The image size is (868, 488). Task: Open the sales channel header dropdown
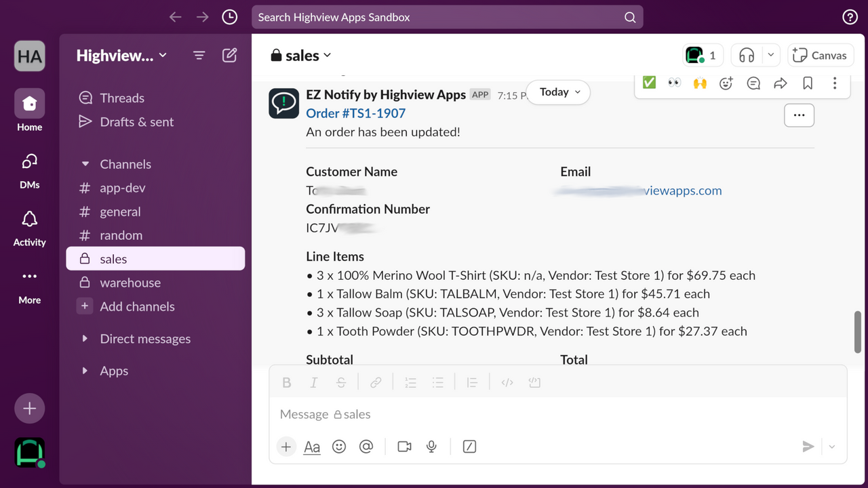pyautogui.click(x=300, y=56)
